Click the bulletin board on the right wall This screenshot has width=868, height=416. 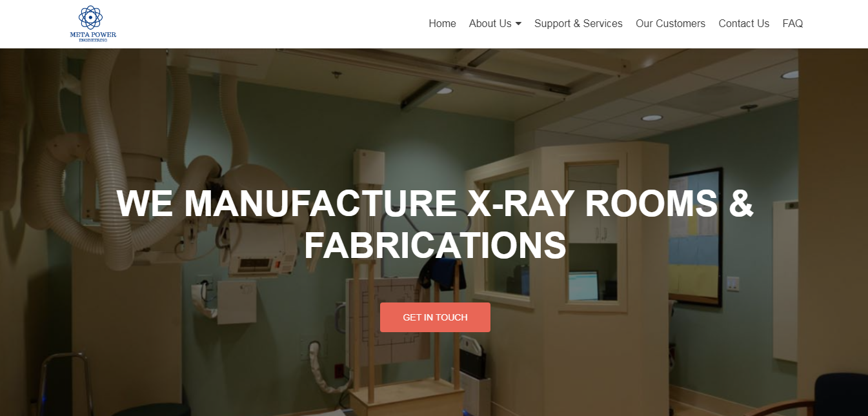point(694,235)
